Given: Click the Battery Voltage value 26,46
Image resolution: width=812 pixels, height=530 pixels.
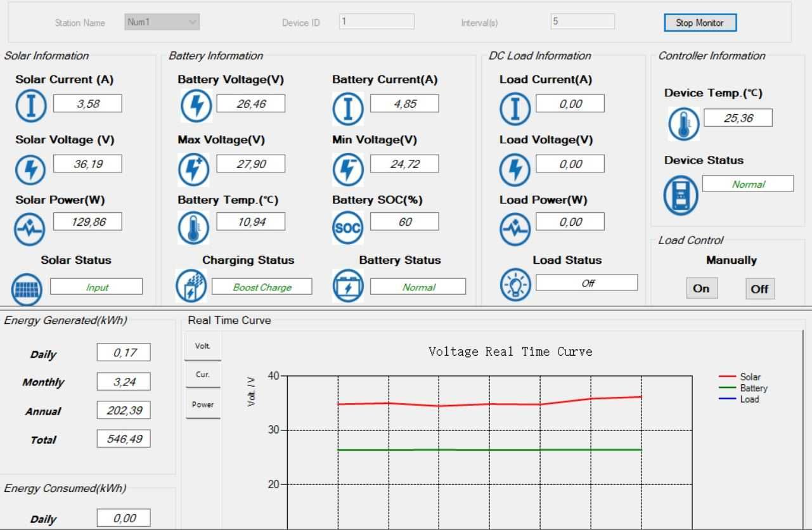Looking at the screenshot, I should tap(251, 104).
